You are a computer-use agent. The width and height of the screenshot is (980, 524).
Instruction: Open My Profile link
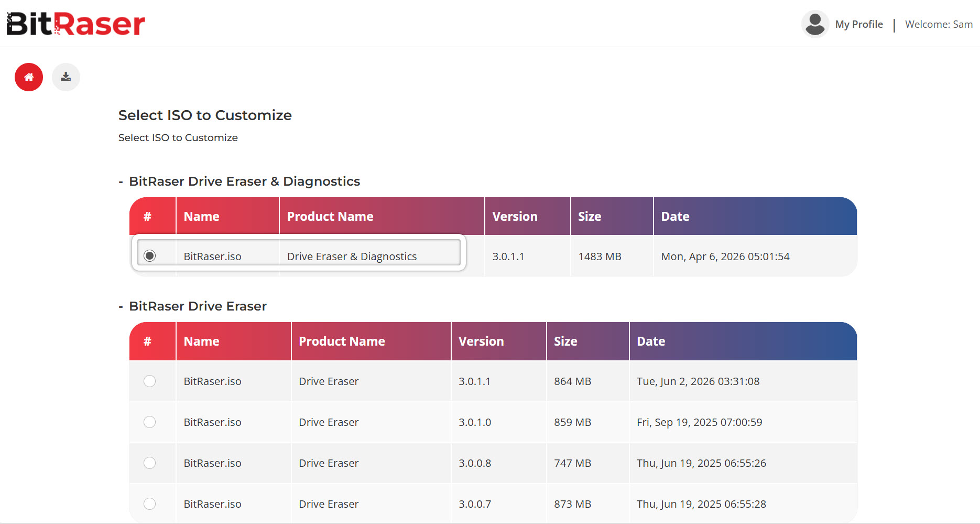[x=859, y=24]
